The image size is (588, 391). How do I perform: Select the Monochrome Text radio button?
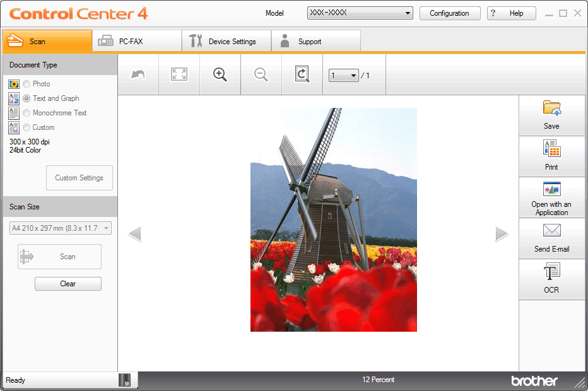click(26, 113)
